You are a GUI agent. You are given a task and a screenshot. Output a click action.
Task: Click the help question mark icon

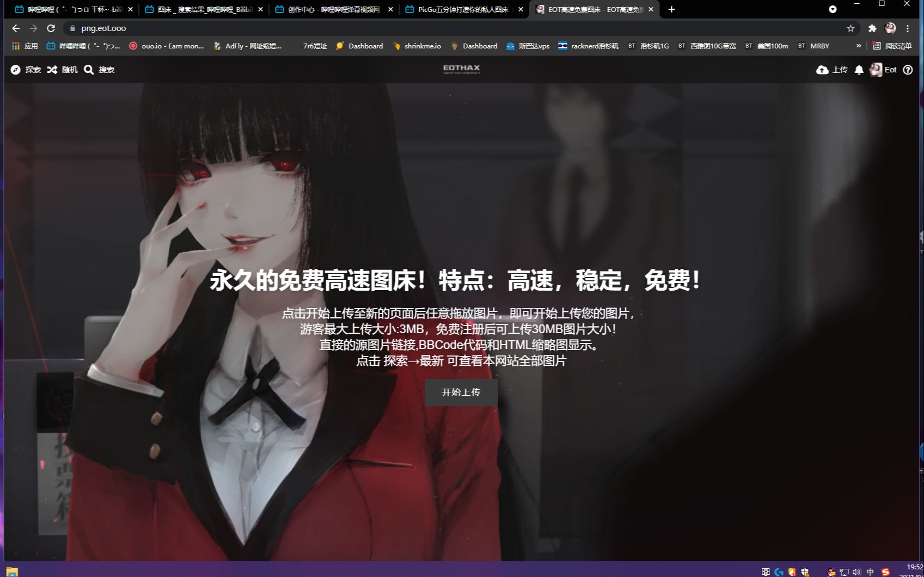(x=908, y=70)
